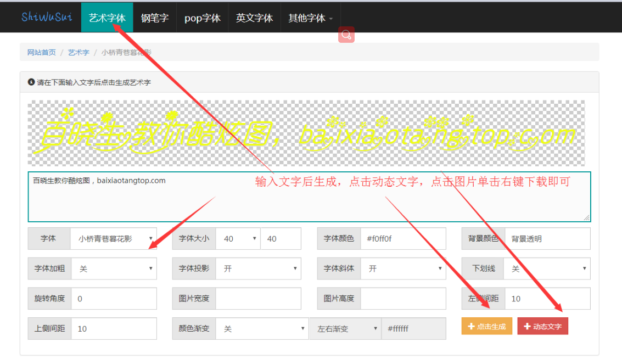Open the 艺术字体 navigation tab
Image resolution: width=622 pixels, height=364 pixels.
(107, 18)
